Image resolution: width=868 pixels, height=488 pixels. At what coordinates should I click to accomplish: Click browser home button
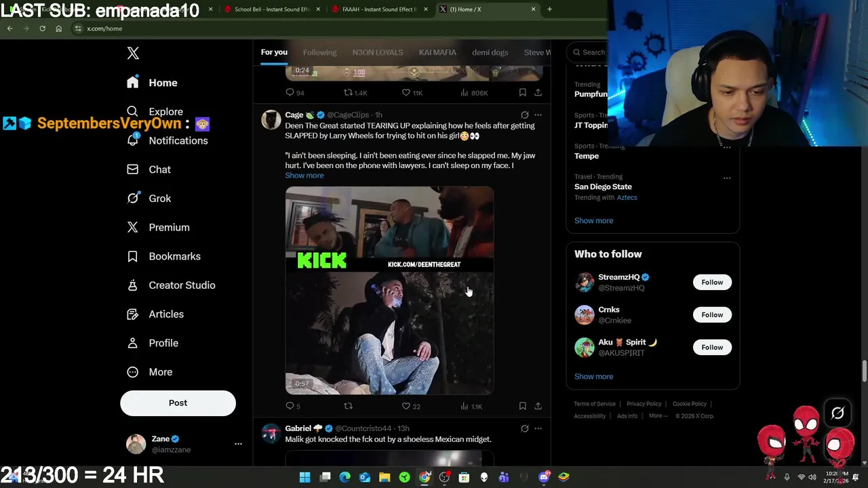(x=58, y=28)
